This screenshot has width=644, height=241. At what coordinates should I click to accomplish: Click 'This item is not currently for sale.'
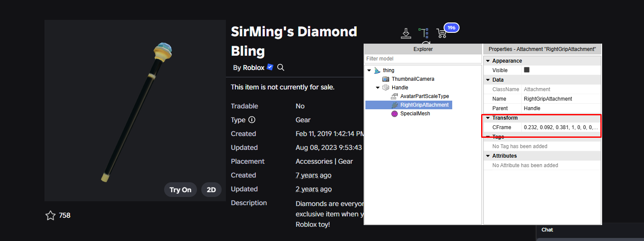pos(282,87)
